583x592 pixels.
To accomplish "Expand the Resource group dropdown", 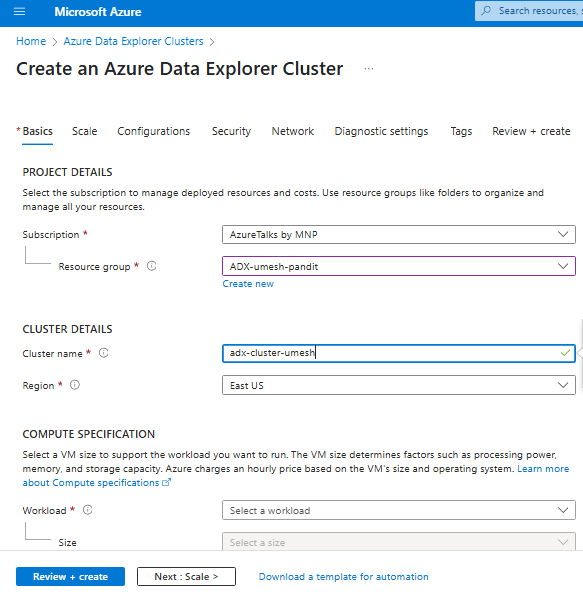I will [x=399, y=266].
